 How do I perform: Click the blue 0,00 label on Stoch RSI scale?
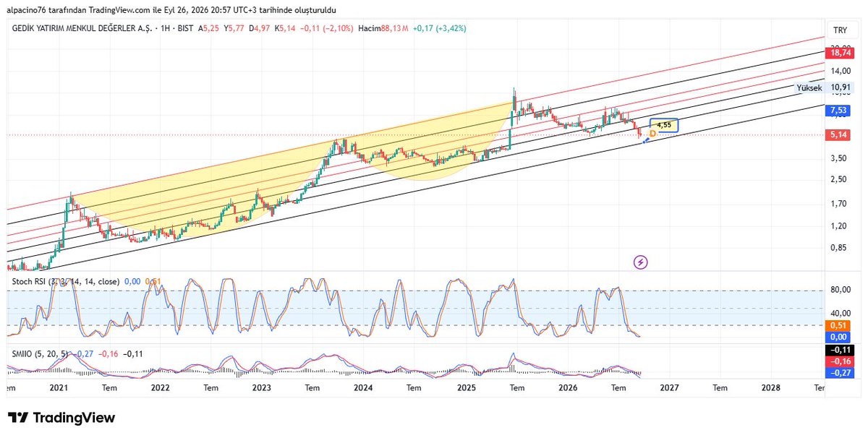click(x=839, y=337)
